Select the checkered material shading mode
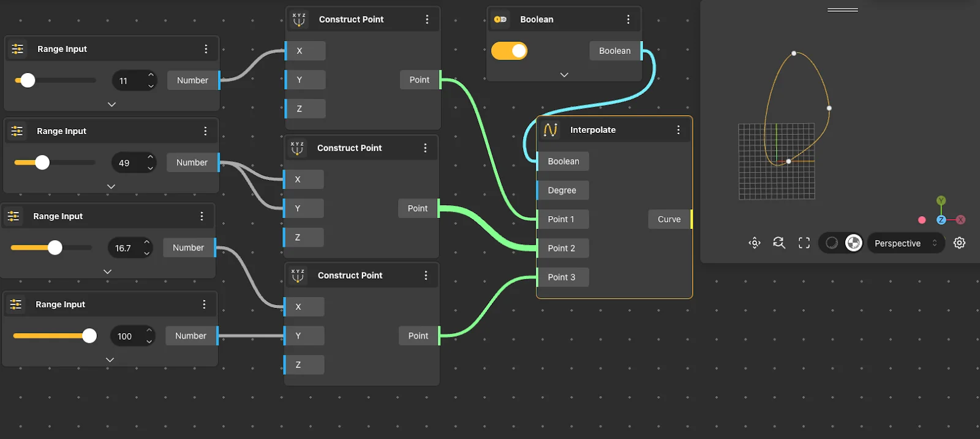The height and width of the screenshot is (439, 980). tap(854, 243)
